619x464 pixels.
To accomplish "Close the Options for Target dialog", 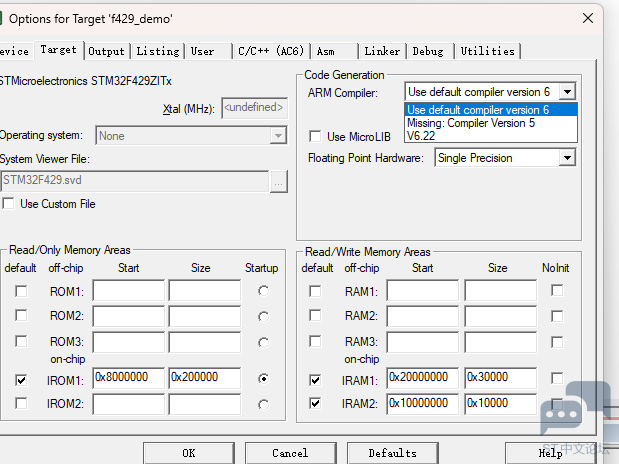I will [x=588, y=18].
